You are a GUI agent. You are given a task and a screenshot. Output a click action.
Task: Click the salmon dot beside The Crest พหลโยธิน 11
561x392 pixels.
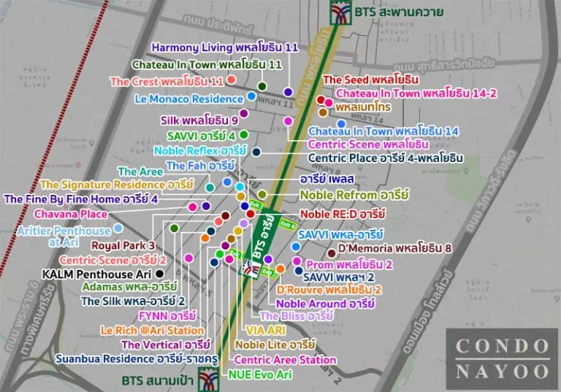click(x=232, y=80)
